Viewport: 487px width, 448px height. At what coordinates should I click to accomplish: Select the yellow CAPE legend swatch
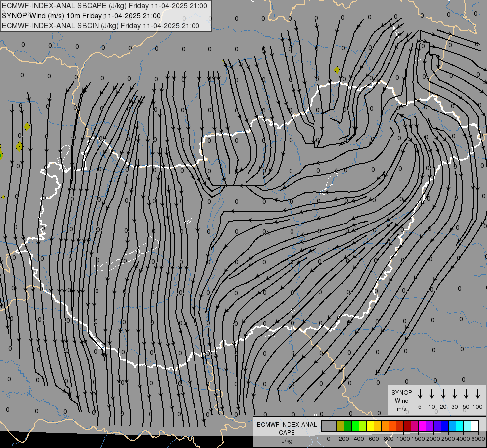point(370,426)
